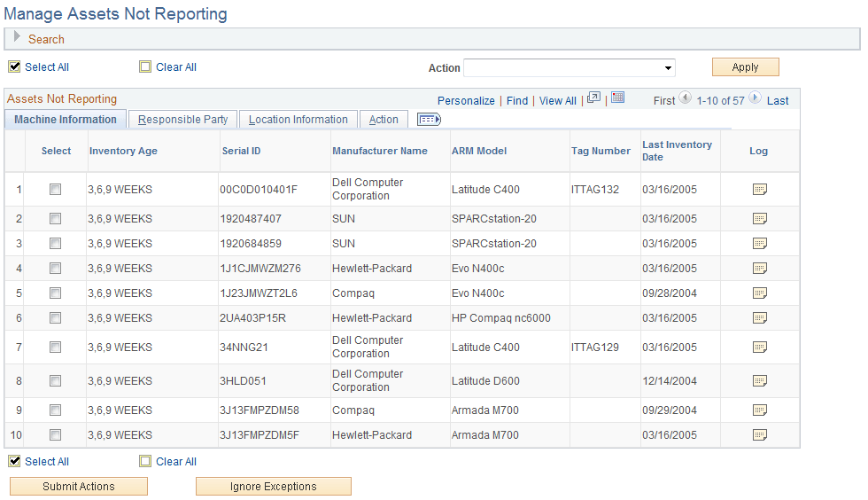Image resolution: width=868 pixels, height=500 pixels.
Task: Open the log for serial 1920487407
Action: (760, 219)
